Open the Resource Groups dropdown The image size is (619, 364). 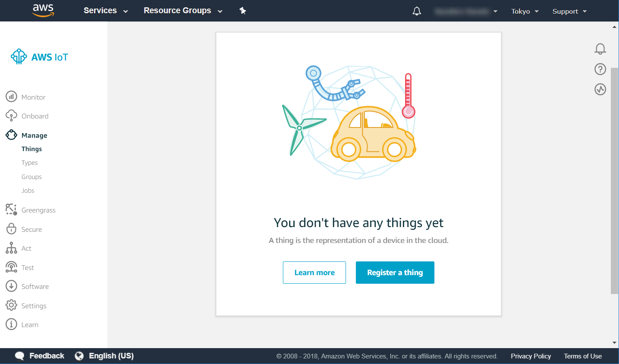183,11
